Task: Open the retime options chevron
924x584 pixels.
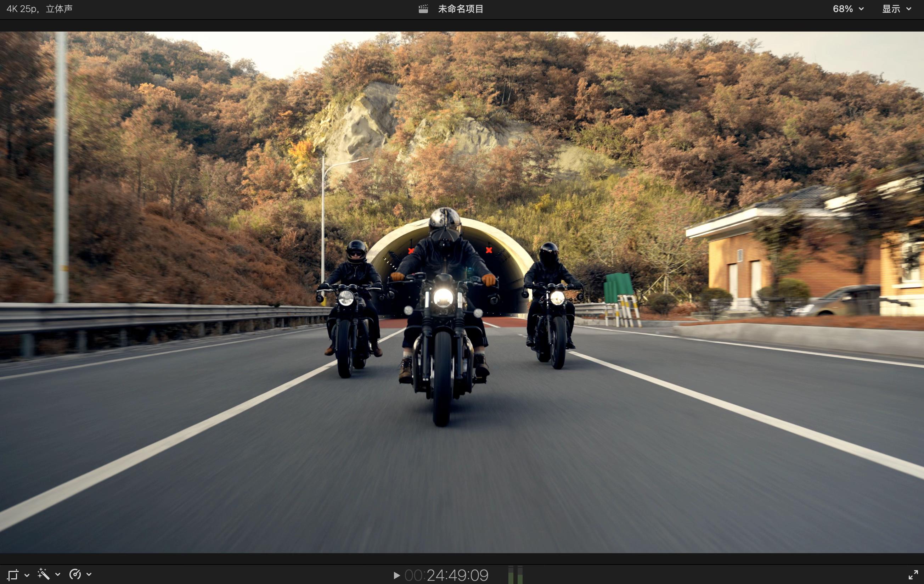Action: pos(89,574)
